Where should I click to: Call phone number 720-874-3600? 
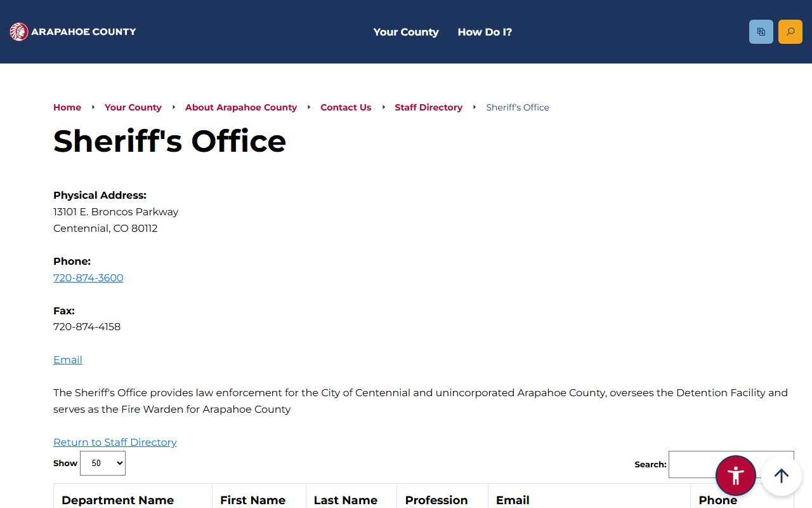(88, 277)
